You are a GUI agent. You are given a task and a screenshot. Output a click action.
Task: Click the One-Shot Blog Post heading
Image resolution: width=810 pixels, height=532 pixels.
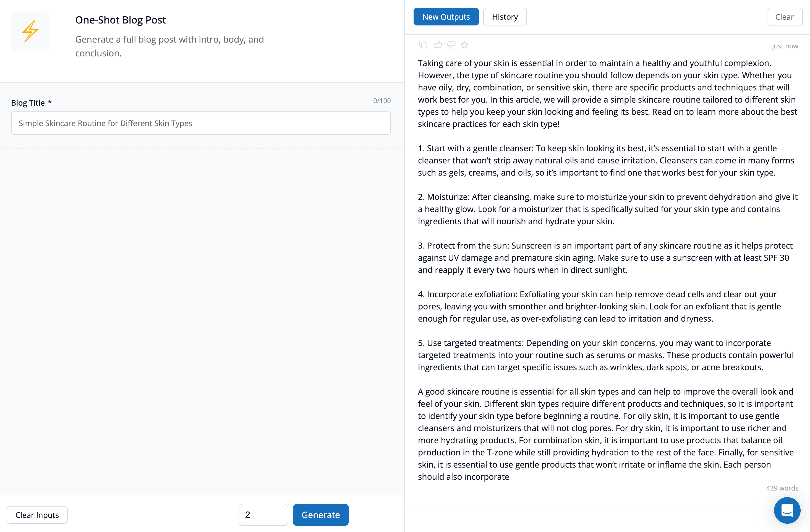(x=121, y=20)
